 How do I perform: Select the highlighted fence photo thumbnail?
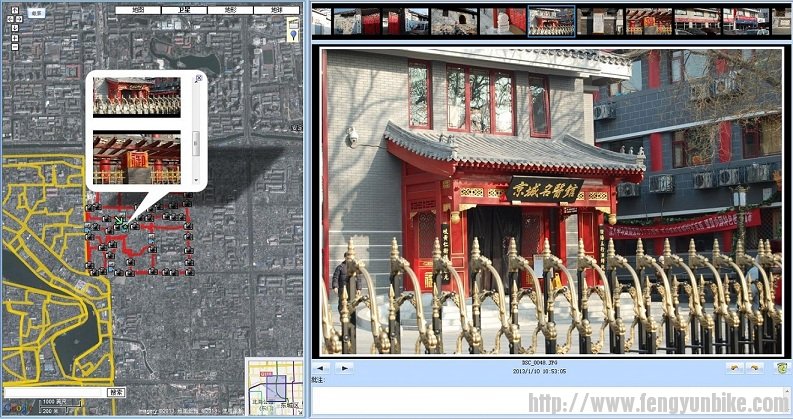coord(551,20)
